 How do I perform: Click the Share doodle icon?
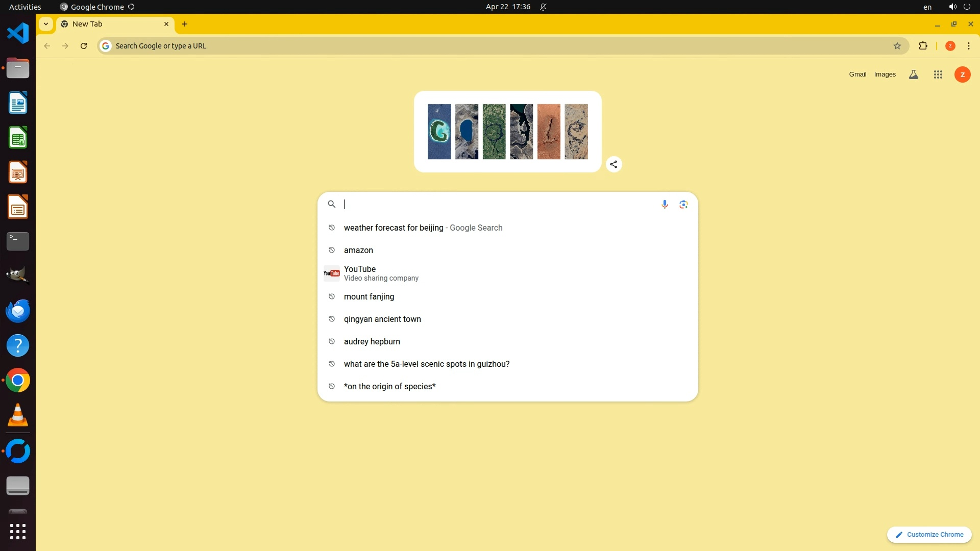[x=614, y=164]
